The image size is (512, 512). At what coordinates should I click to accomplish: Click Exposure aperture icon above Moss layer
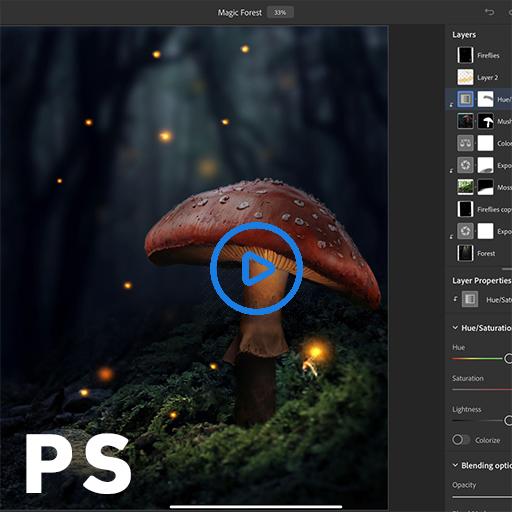coord(465,165)
